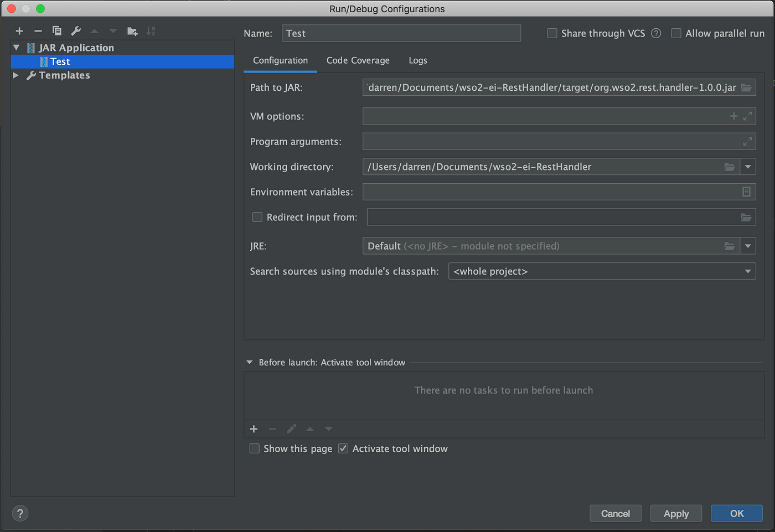Image resolution: width=775 pixels, height=532 pixels.
Task: Open edit configuration templates wrench icon
Action: 76,31
